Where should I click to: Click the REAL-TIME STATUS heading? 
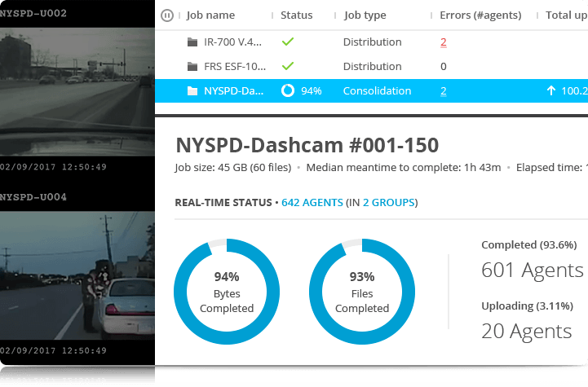[223, 202]
